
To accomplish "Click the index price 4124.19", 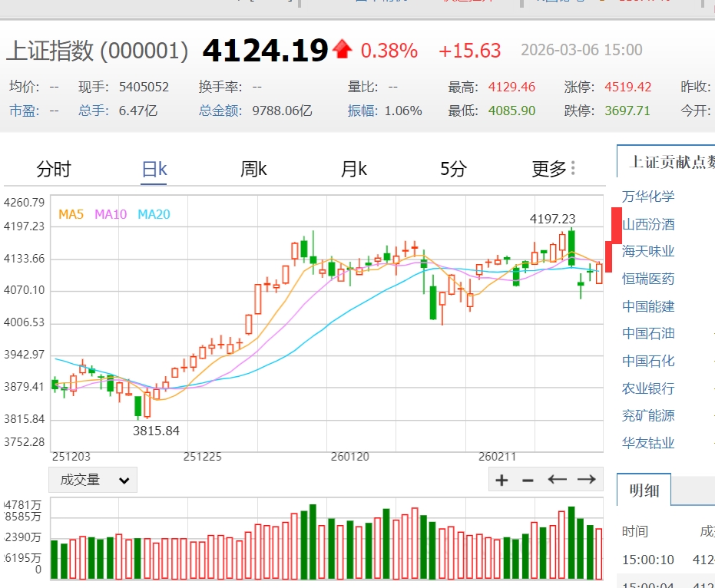I will point(266,50).
